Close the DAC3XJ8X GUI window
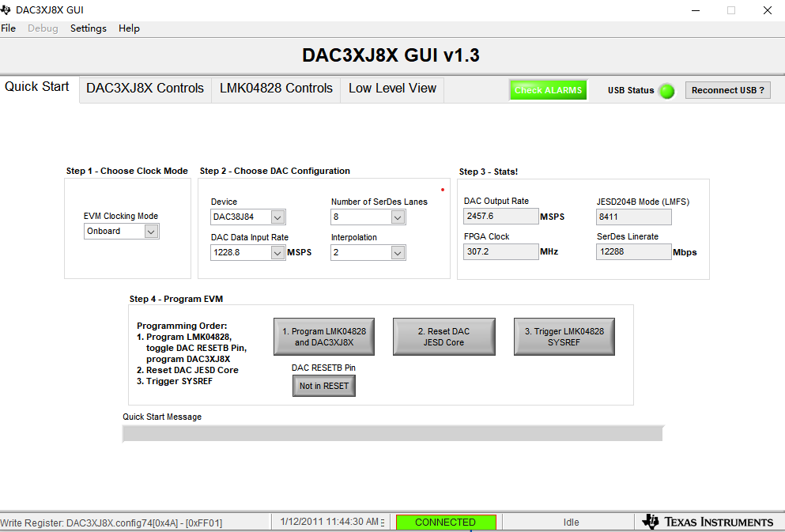The image size is (785, 532). click(767, 10)
